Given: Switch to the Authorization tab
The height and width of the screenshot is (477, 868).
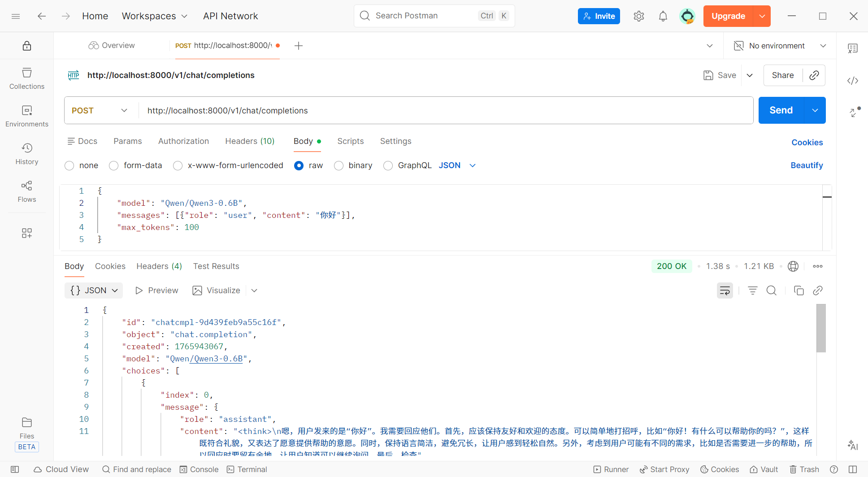Looking at the screenshot, I should (183, 141).
